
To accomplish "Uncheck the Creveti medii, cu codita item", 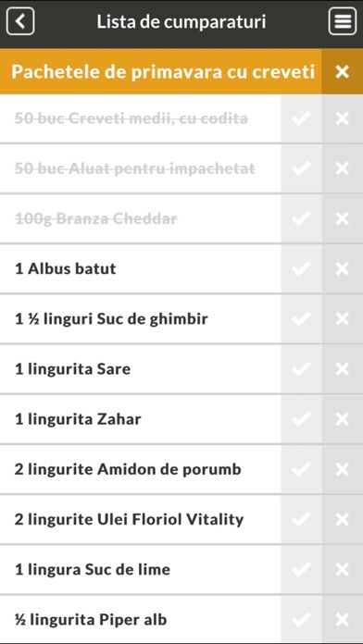I will (x=301, y=118).
